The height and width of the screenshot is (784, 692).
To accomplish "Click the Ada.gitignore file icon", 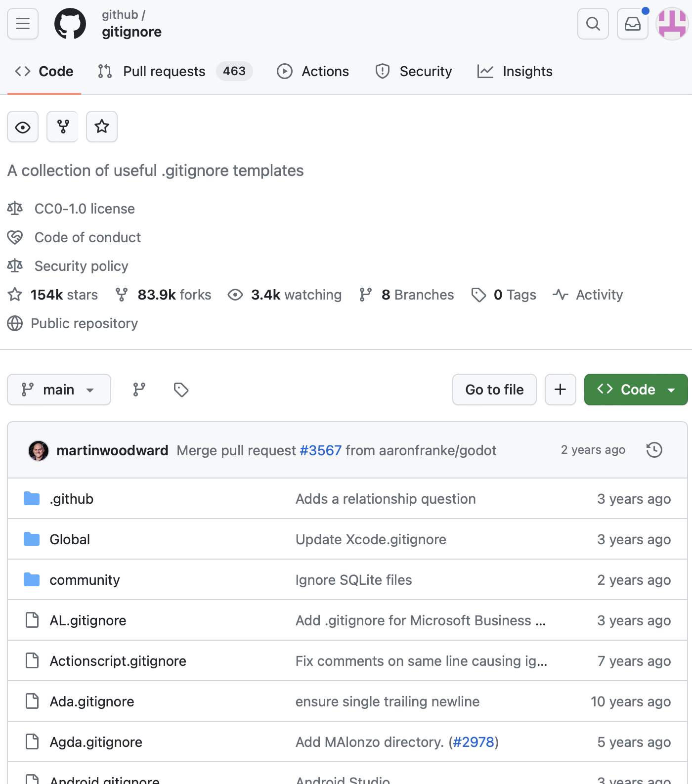I will [32, 701].
